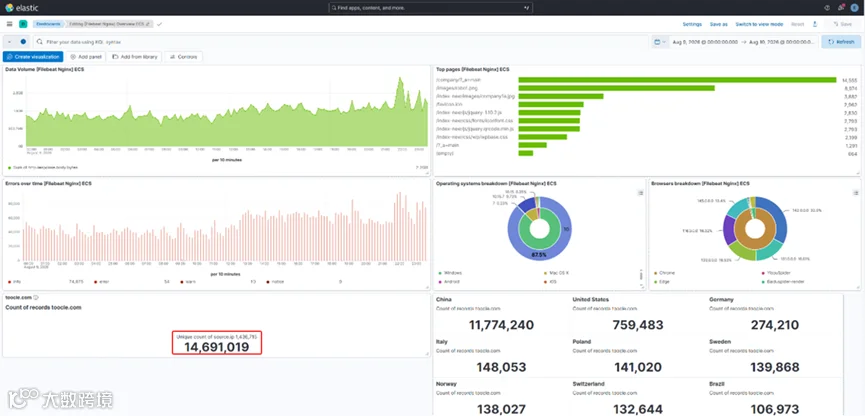Toggle the Windows legend entry
The height and width of the screenshot is (416, 865).
click(x=453, y=273)
